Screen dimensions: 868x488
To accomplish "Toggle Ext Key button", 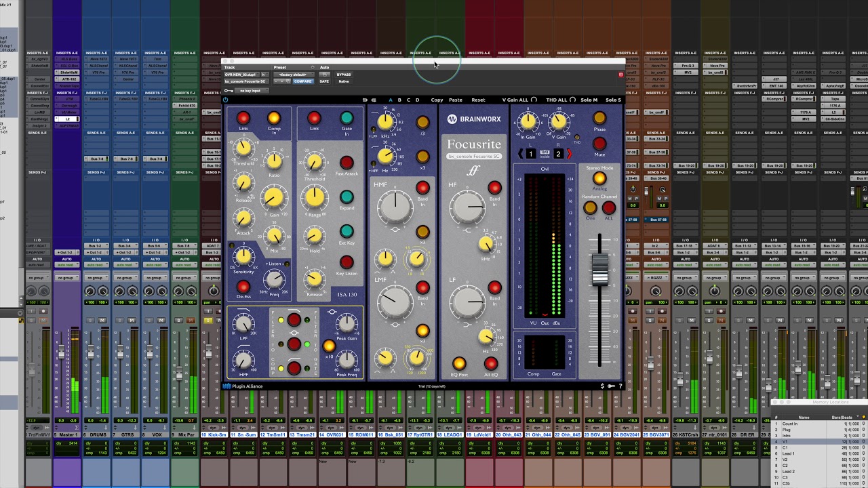I will coord(347,232).
